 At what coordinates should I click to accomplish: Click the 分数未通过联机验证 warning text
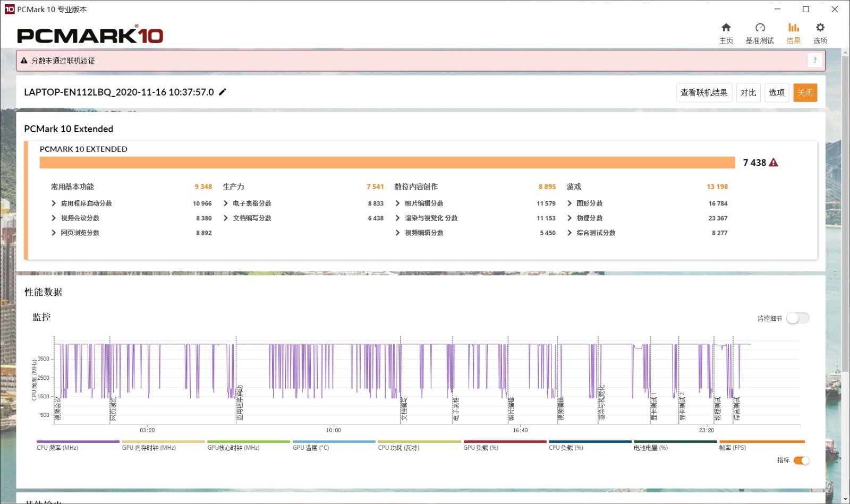coord(63,61)
